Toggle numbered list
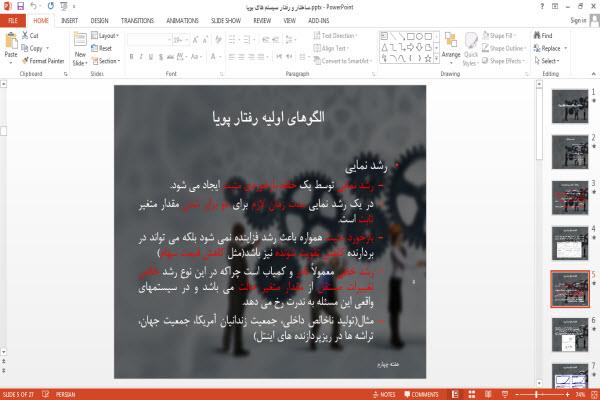Image resolution: width=600 pixels, height=400 pixels. [x=247, y=39]
